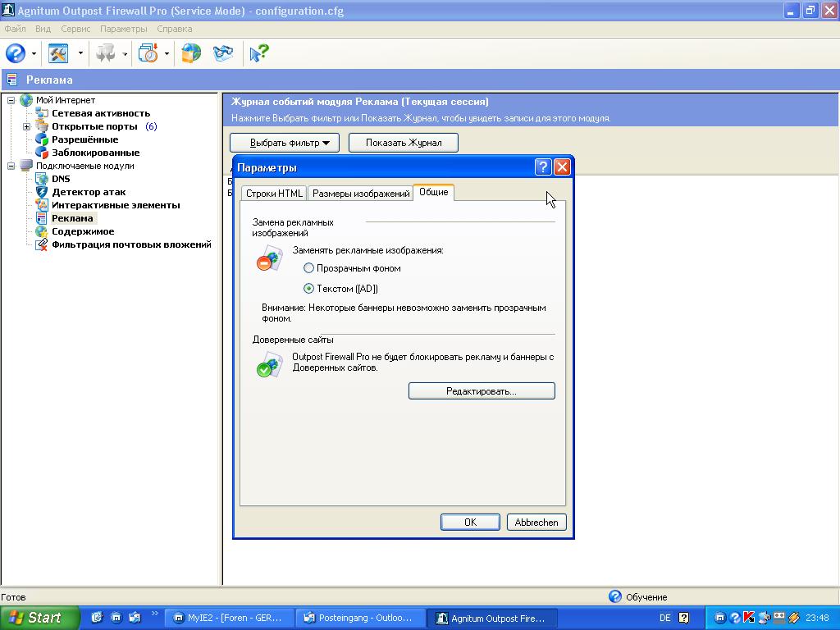Click the Редактировать... button
This screenshot has width=840, height=630.
[482, 391]
